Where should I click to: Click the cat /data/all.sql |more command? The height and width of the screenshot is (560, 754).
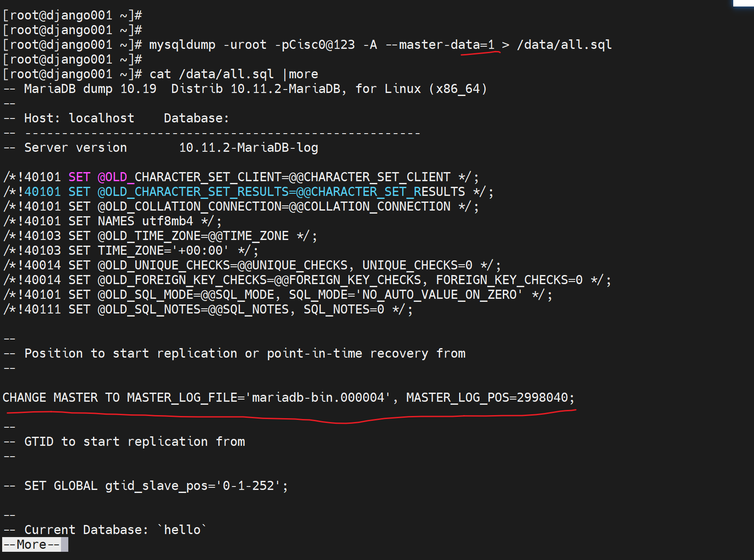point(233,74)
